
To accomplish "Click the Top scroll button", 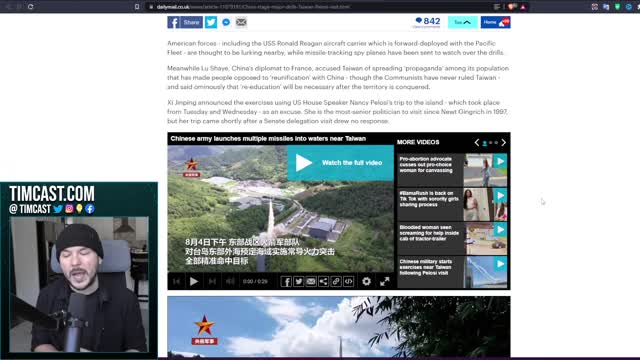I will pyautogui.click(x=462, y=22).
